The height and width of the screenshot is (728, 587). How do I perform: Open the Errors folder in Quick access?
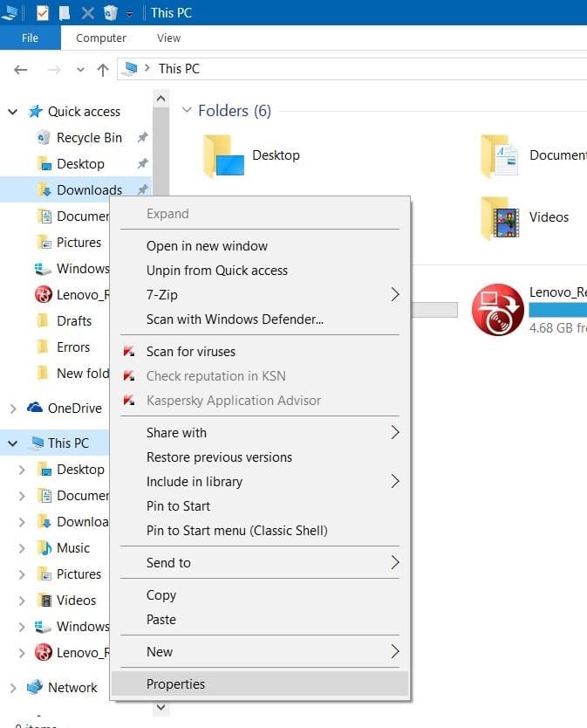(x=73, y=347)
